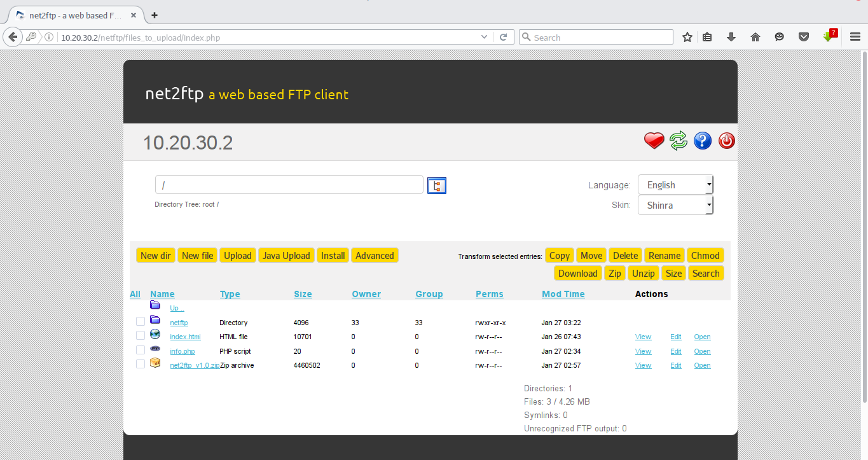Click the folder icon next to netftp

point(155,321)
